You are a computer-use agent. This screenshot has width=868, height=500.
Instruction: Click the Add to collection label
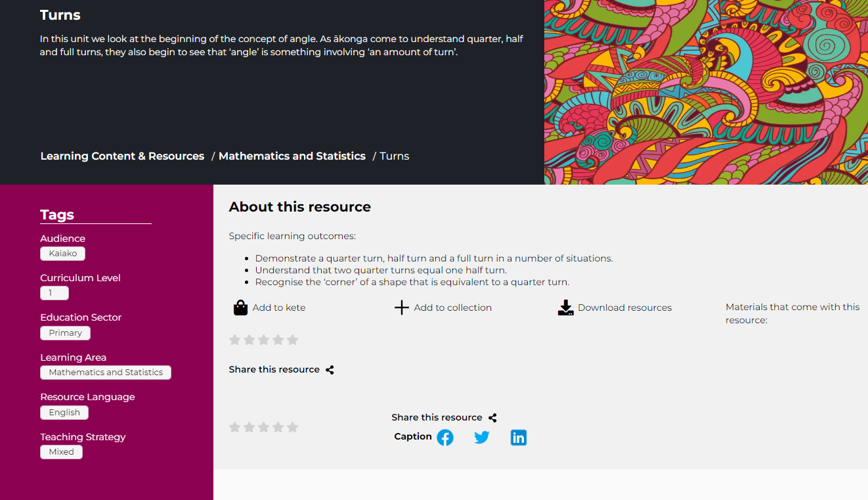452,307
